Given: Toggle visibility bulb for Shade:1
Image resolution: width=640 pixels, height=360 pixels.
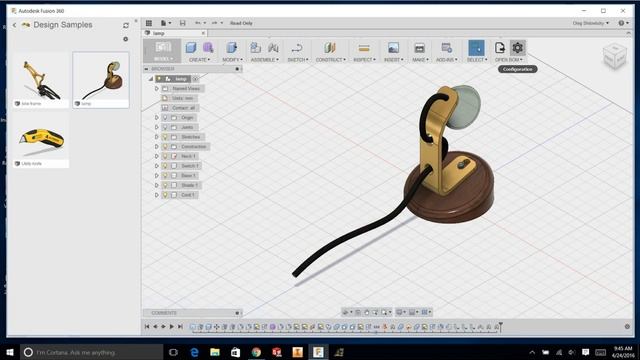Looking at the screenshot, I should point(165,185).
